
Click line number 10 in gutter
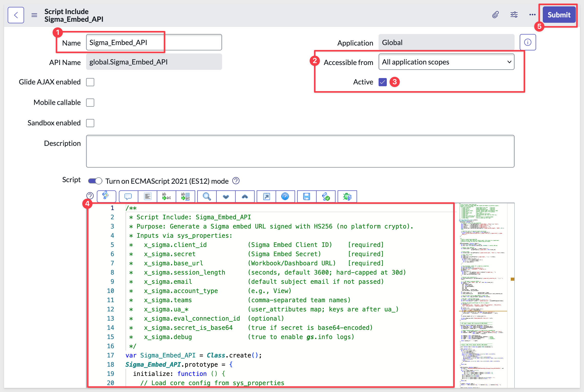110,291
